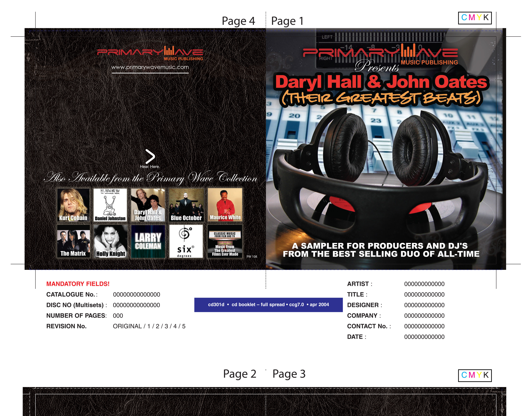The width and height of the screenshot is (532, 416).
Task: Click the CONTACT No. value field
Action: tap(424, 326)
